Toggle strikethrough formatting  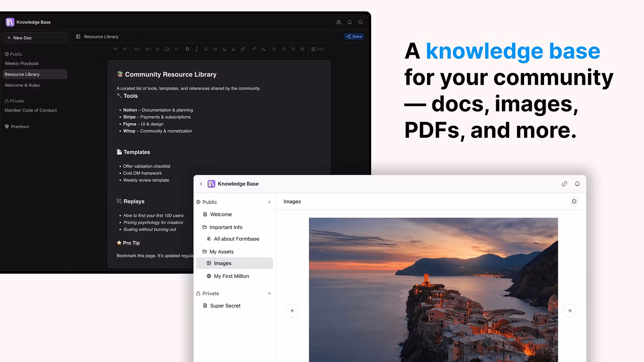tap(206, 49)
